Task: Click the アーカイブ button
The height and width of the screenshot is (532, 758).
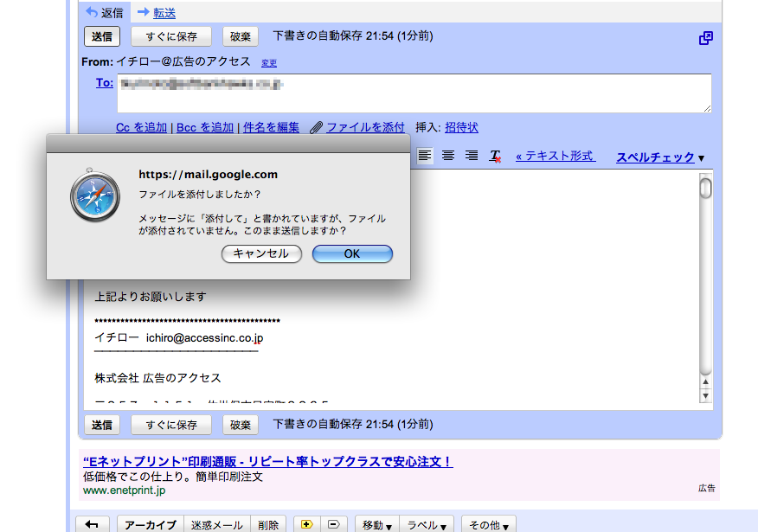Action: (151, 525)
